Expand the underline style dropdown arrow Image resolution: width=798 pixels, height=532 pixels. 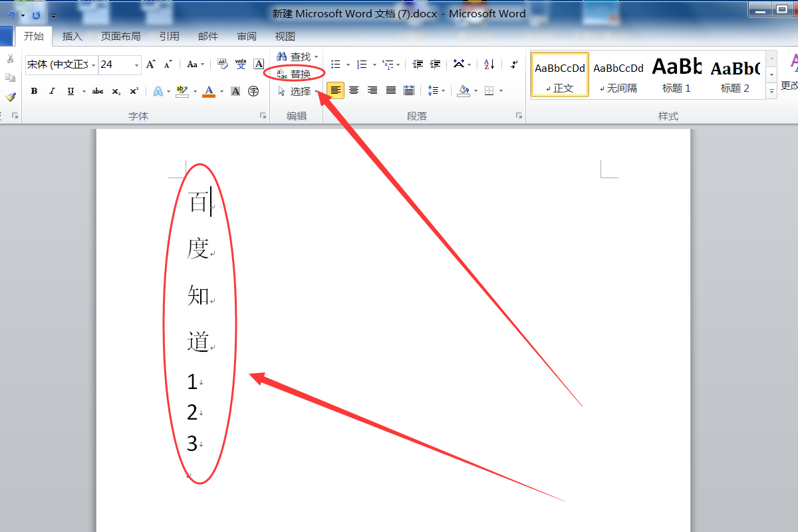click(83, 91)
